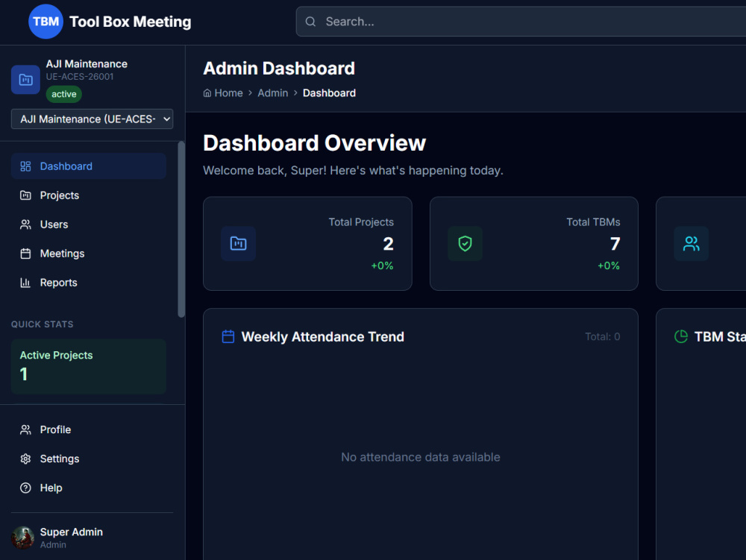Click the Help question mark icon
The width and height of the screenshot is (746, 560).
(x=25, y=488)
